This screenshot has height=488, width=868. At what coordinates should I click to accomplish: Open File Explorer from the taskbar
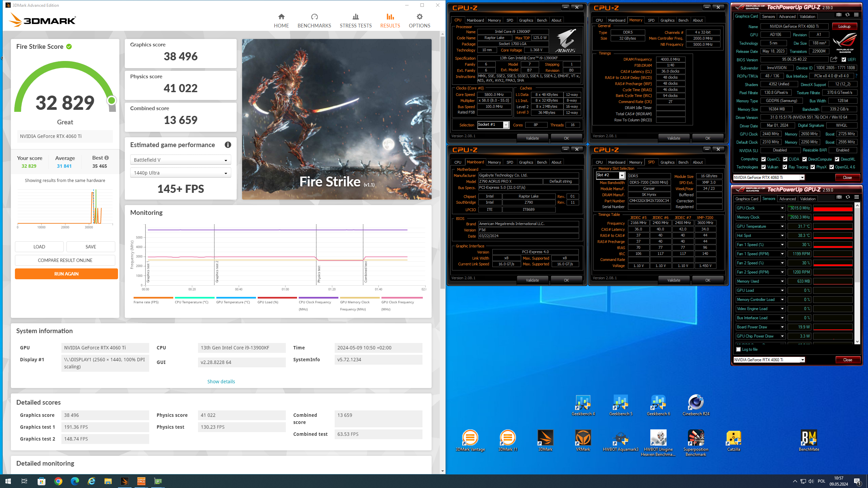point(108,481)
